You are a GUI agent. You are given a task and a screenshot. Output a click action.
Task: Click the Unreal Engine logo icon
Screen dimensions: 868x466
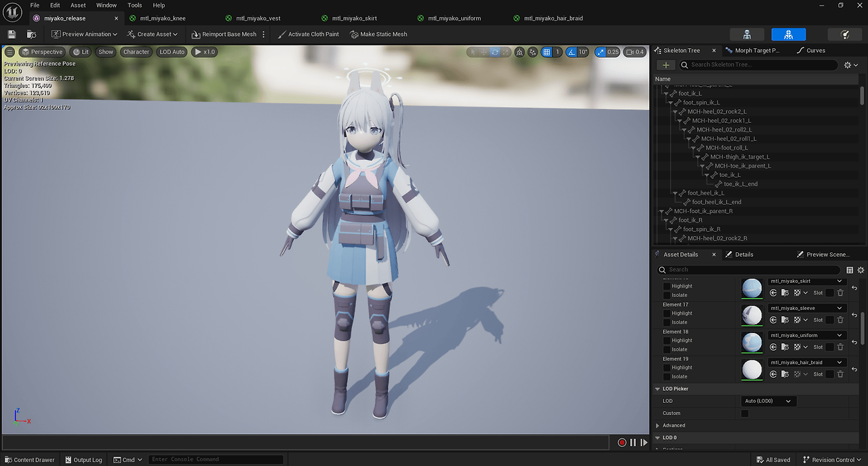11,12
